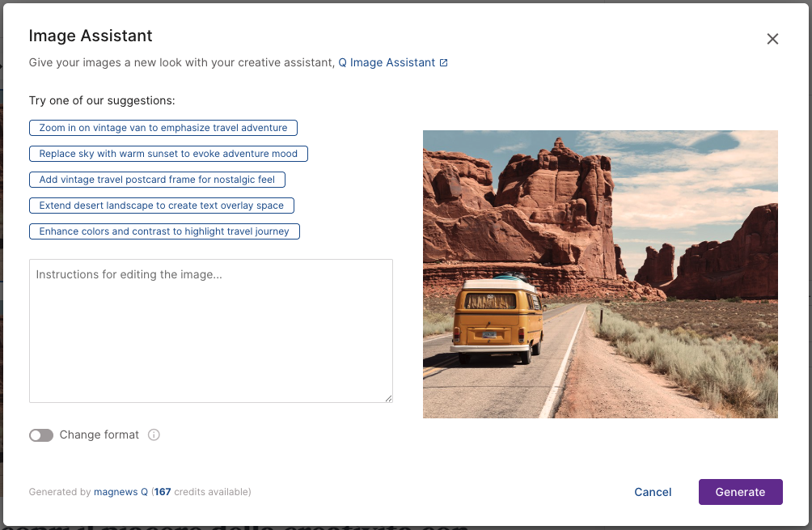Viewport: 812px width, 530px height.
Task: Grab the resize handle of the instructions textarea
Action: point(388,398)
